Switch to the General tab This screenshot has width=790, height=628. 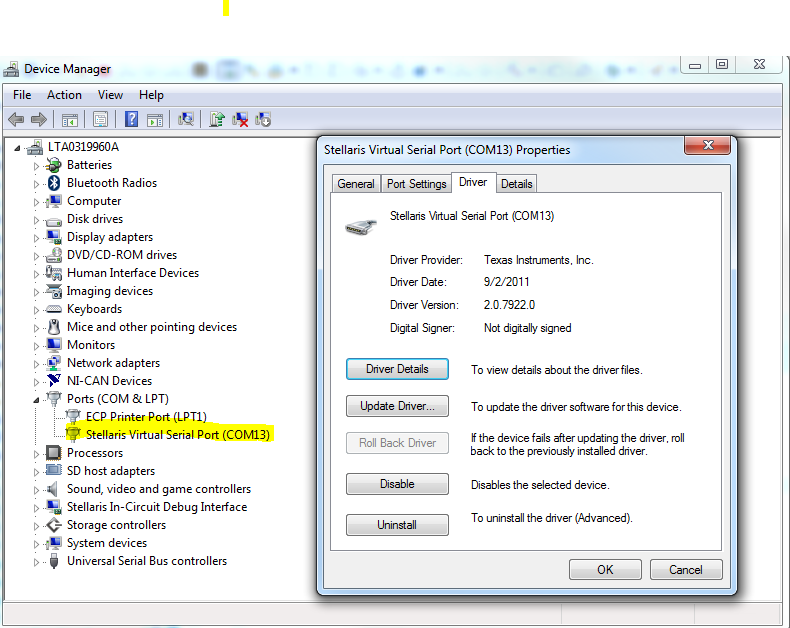356,183
